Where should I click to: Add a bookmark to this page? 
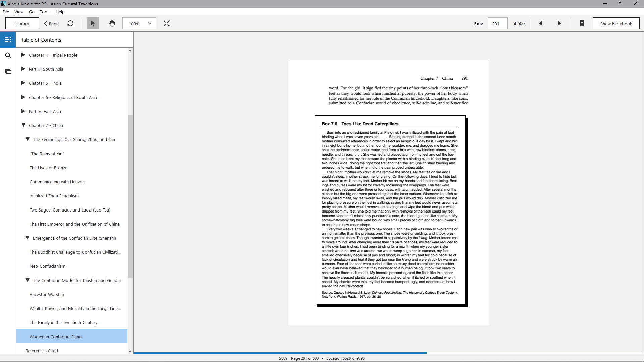click(x=582, y=23)
